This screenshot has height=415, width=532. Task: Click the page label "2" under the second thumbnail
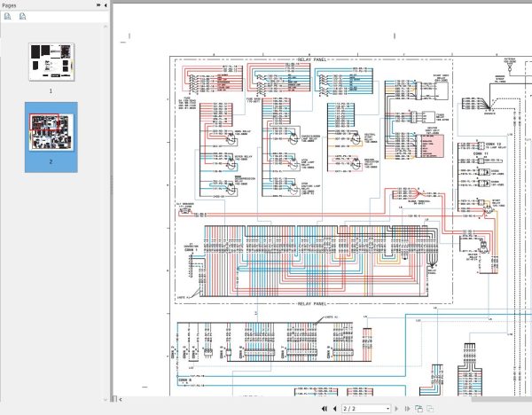pyautogui.click(x=51, y=161)
